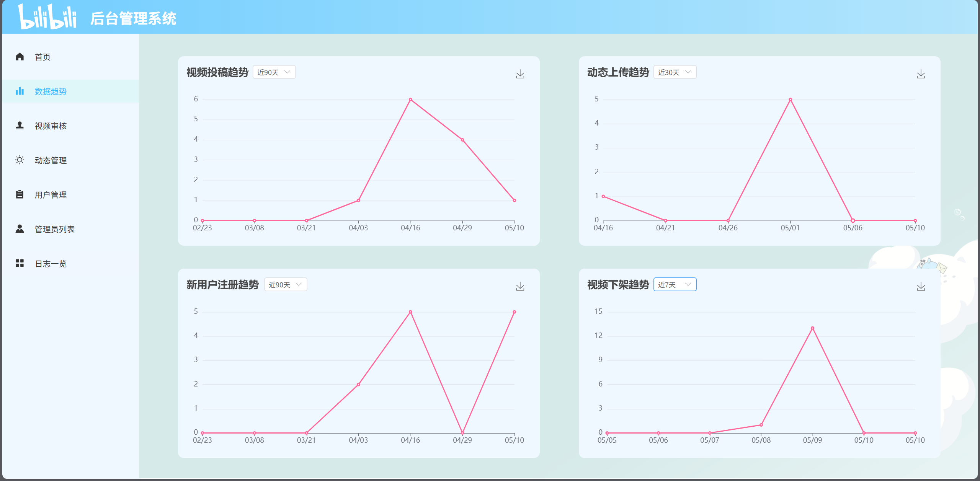
Task: Click 05/09 peak point on 视频下架趋势 chart
Action: click(x=812, y=328)
